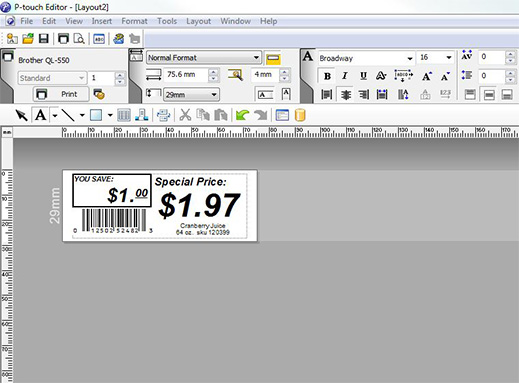Click the text effects outlined A icon
The width and height of the screenshot is (519, 383).
pos(381,76)
